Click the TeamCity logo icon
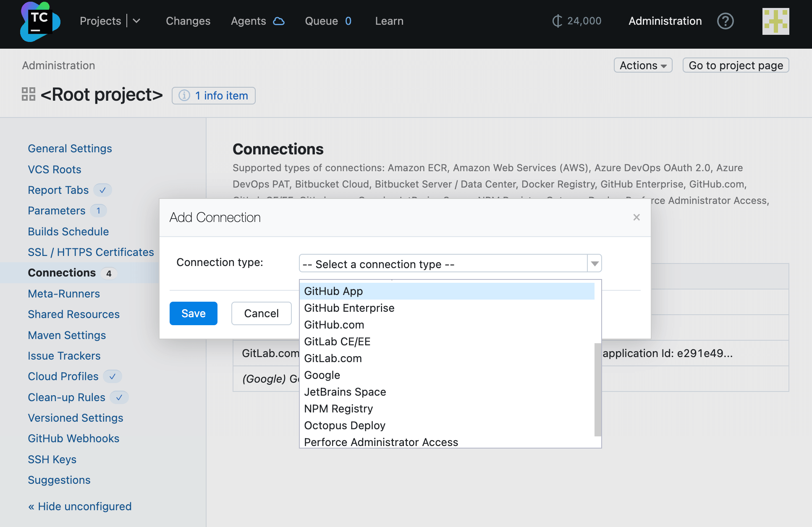Screen dimensions: 812x527 [x=40, y=21]
